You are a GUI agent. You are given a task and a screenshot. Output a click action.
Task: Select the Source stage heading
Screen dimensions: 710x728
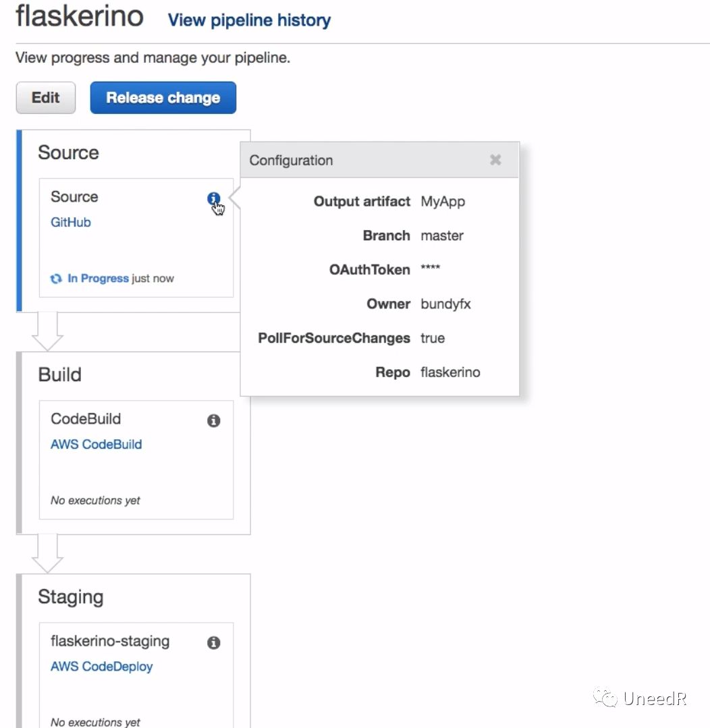click(x=68, y=152)
